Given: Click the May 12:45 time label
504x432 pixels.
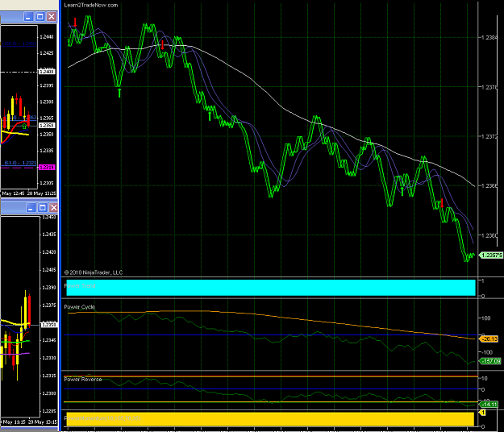Looking at the screenshot, I should (13, 193).
